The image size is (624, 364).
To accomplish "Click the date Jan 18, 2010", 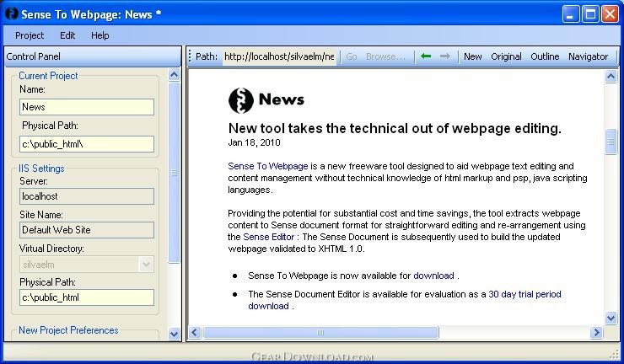I will pyautogui.click(x=254, y=142).
